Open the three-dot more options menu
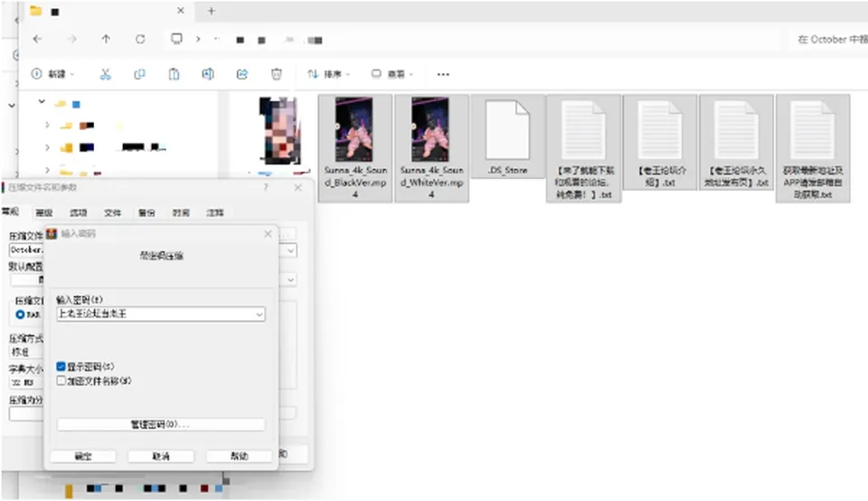 443,74
